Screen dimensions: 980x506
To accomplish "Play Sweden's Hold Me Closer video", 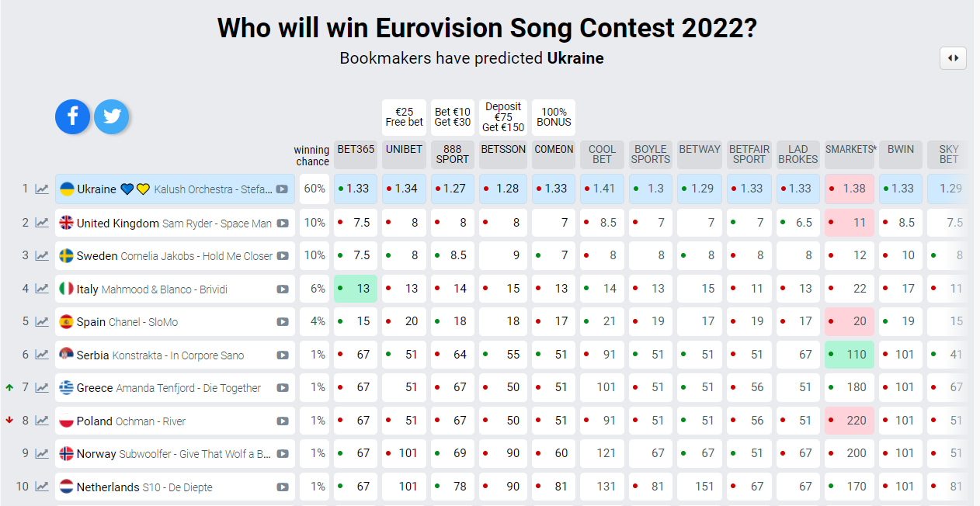I will (283, 256).
